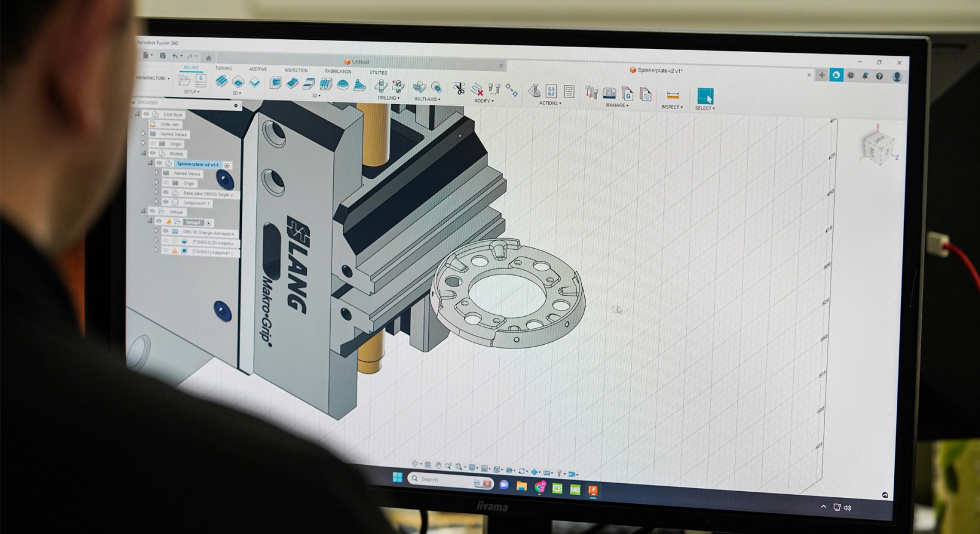The width and height of the screenshot is (980, 534).
Task: Click the Replace Tool icon
Action: (x=494, y=90)
